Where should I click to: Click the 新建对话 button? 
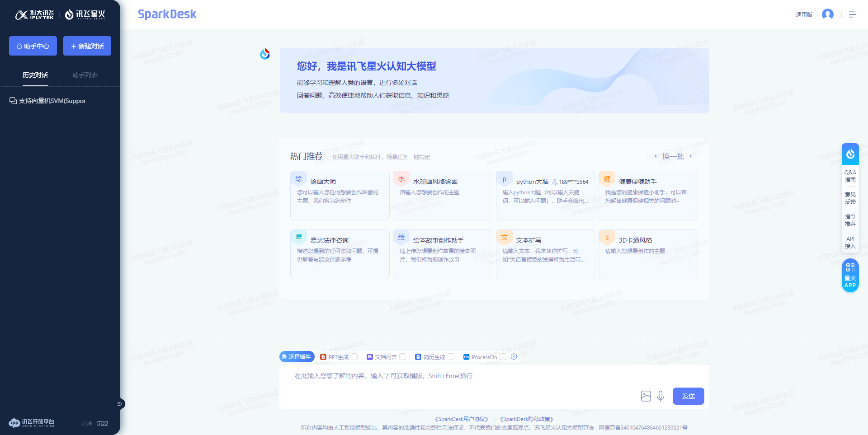(x=87, y=46)
